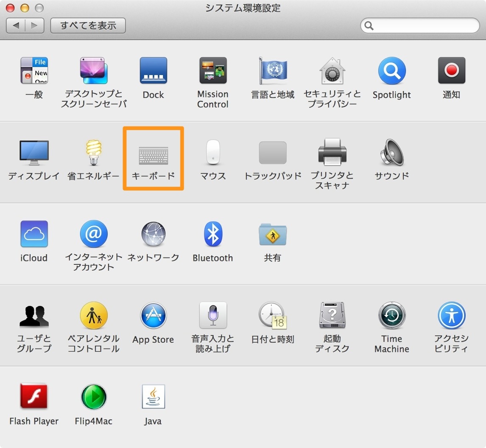Go forward with the right arrow button
The height and width of the screenshot is (448, 486).
pyautogui.click(x=34, y=25)
